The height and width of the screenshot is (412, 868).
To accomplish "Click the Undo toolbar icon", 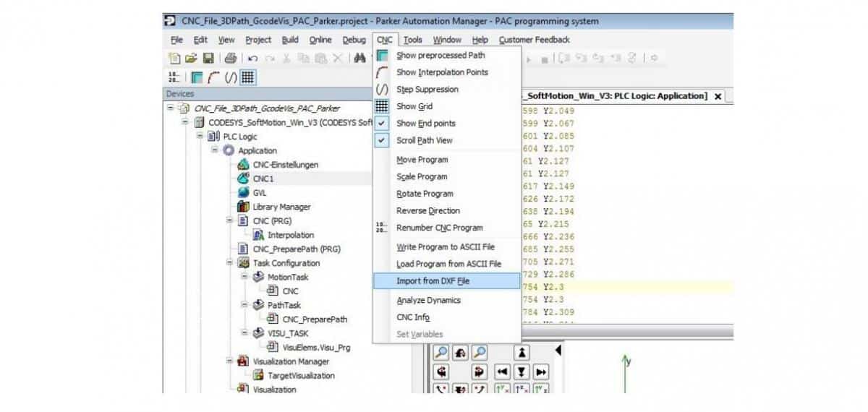I will tap(253, 59).
